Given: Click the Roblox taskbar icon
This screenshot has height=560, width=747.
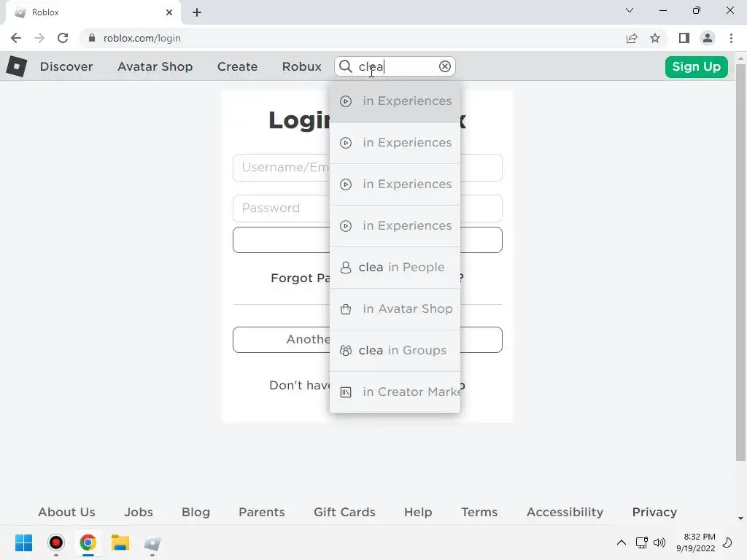Looking at the screenshot, I should pos(152,542).
